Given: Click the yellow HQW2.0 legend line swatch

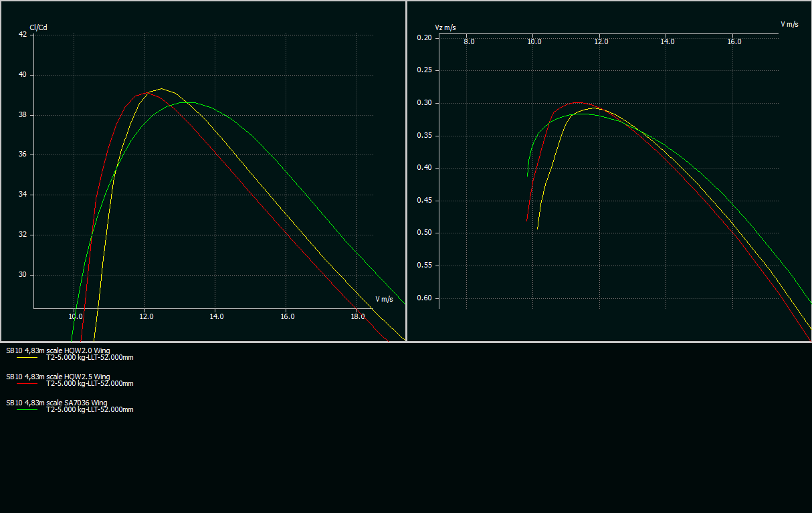Looking at the screenshot, I should coord(27,358).
